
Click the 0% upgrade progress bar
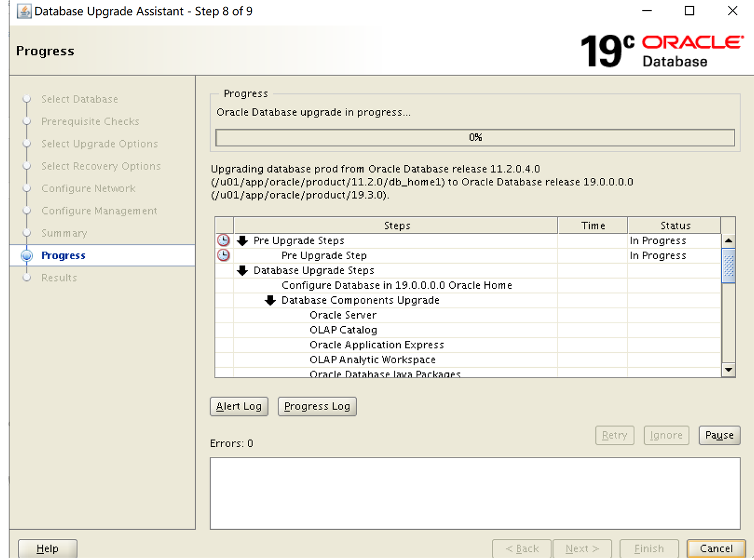click(475, 137)
